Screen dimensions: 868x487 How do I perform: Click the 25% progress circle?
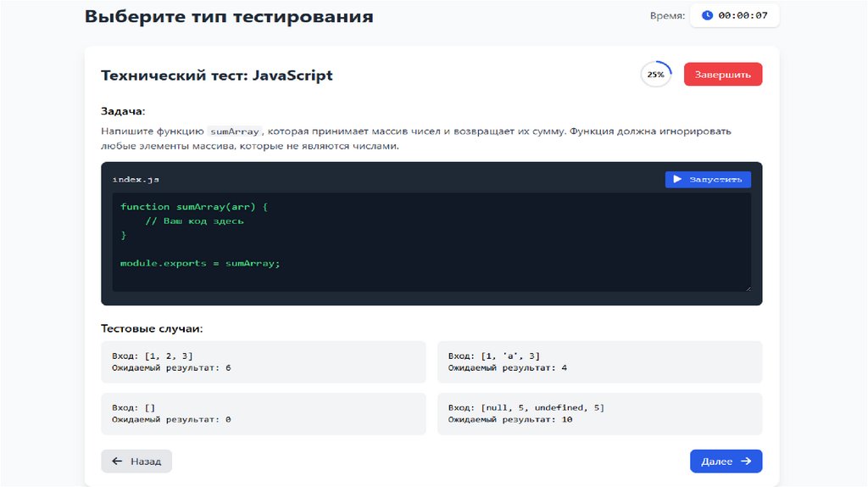pos(656,75)
